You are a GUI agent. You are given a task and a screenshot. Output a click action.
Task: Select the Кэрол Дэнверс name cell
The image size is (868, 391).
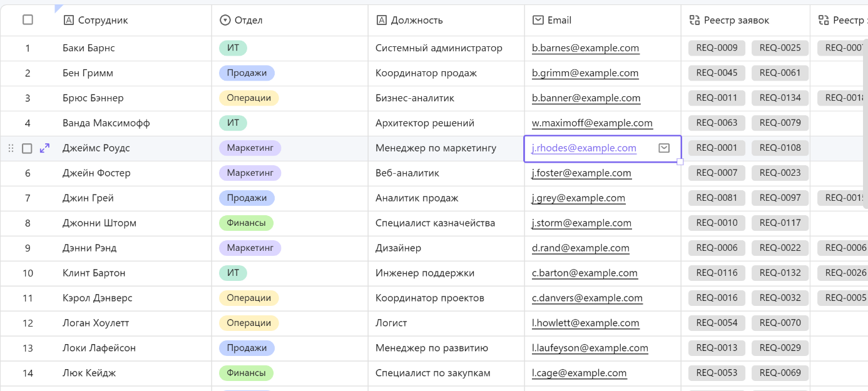[x=133, y=298]
